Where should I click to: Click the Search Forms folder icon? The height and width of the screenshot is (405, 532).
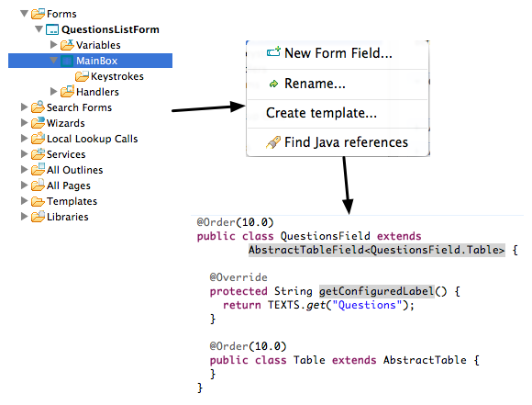(x=38, y=107)
